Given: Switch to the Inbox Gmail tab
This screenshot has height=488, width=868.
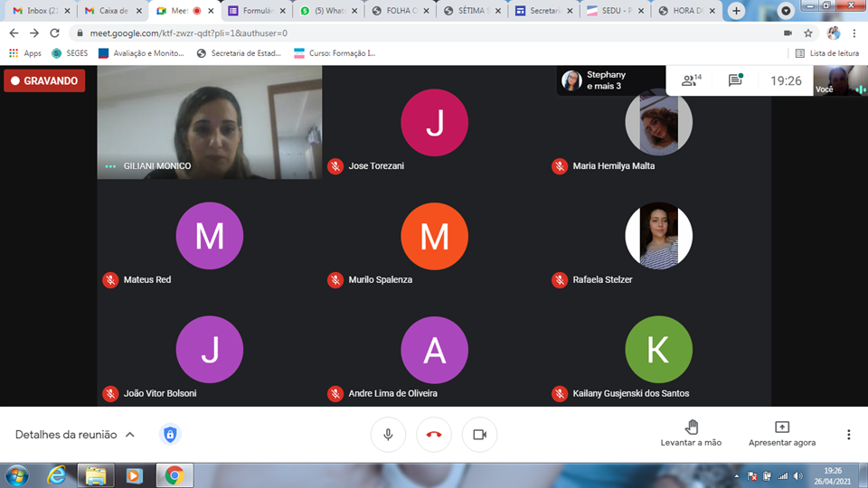Looking at the screenshot, I should (x=36, y=11).
